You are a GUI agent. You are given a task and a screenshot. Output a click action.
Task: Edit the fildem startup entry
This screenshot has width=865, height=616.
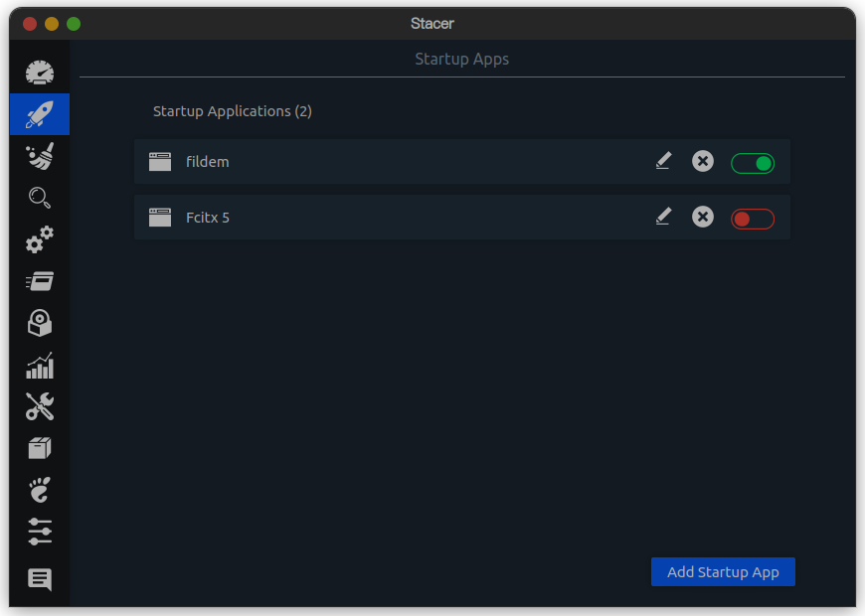[663, 161]
